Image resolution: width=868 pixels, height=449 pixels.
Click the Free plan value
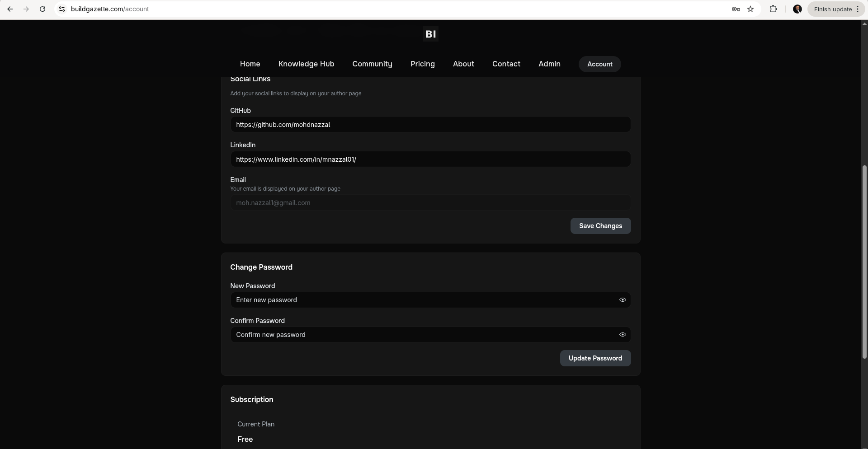(x=245, y=440)
